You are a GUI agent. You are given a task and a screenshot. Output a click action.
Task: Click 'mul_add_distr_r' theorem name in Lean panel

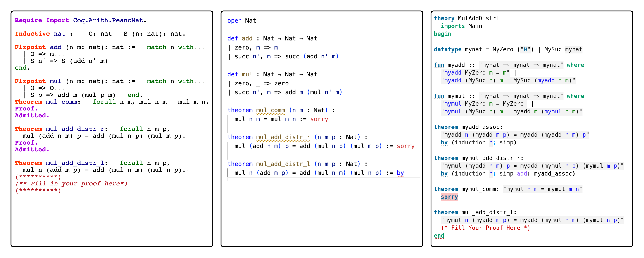[283, 137]
